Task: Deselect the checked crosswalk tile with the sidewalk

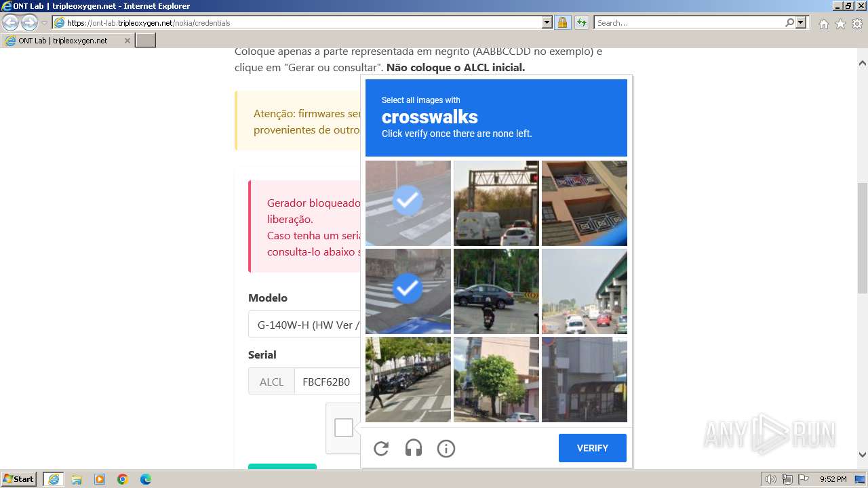Action: point(408,203)
